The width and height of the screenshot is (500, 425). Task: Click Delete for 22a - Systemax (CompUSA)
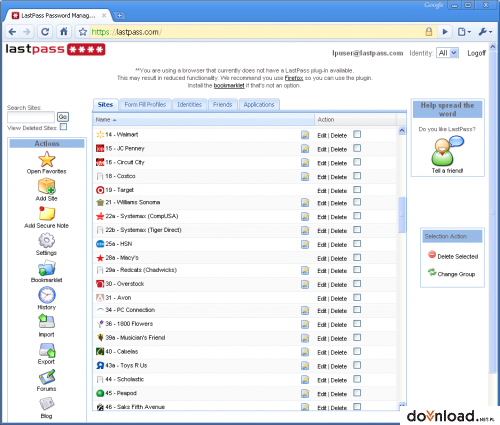coord(339,217)
